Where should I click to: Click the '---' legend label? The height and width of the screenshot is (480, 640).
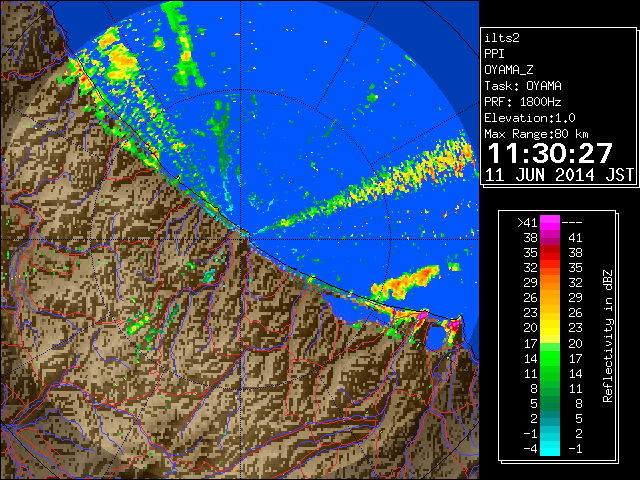pyautogui.click(x=572, y=223)
